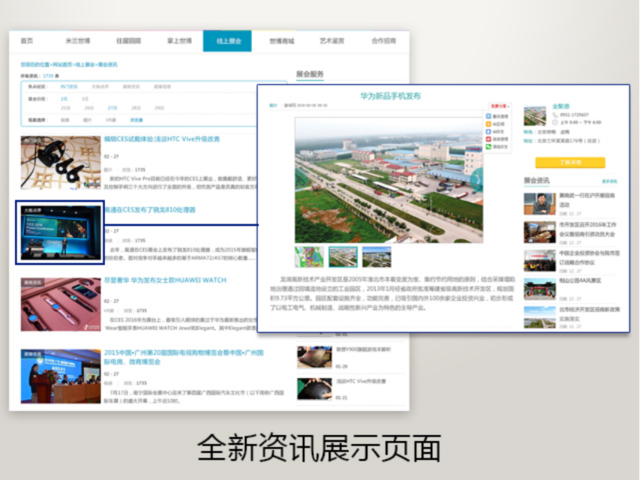Share via the green WeChat icon
The image size is (640, 480).
488,147
